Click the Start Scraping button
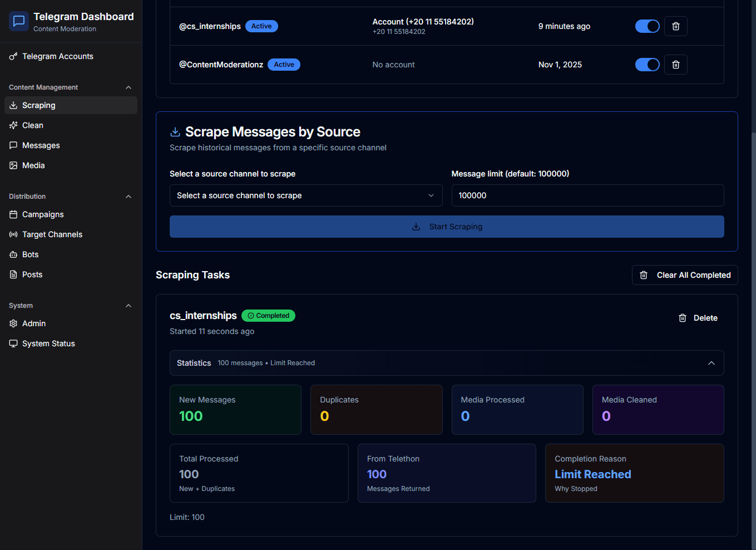The width and height of the screenshot is (756, 550). point(447,227)
